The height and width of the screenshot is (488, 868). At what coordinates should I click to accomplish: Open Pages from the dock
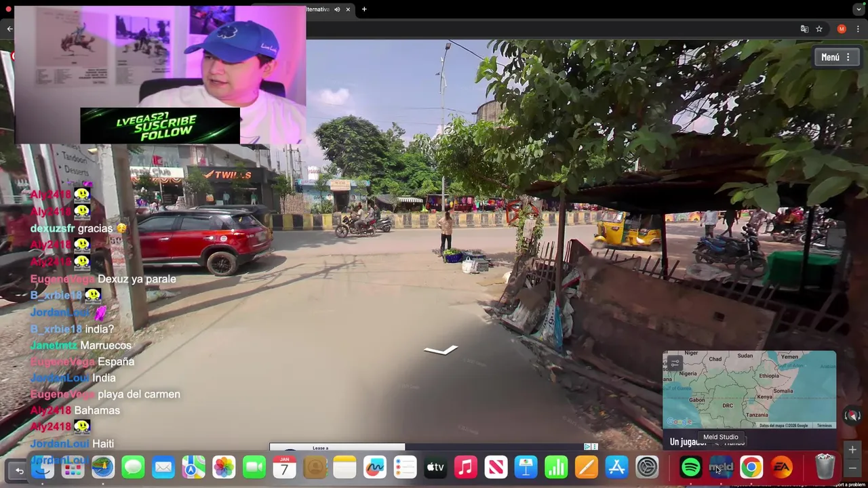coord(587,468)
